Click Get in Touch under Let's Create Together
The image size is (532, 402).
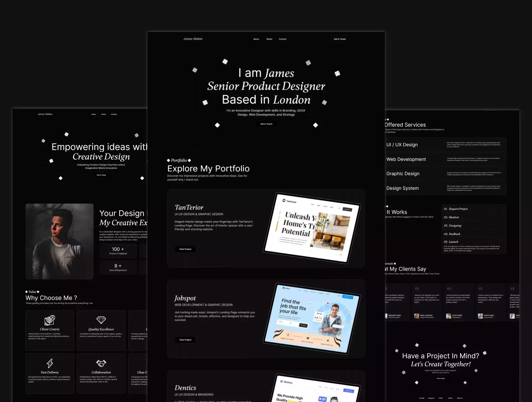coord(441,378)
